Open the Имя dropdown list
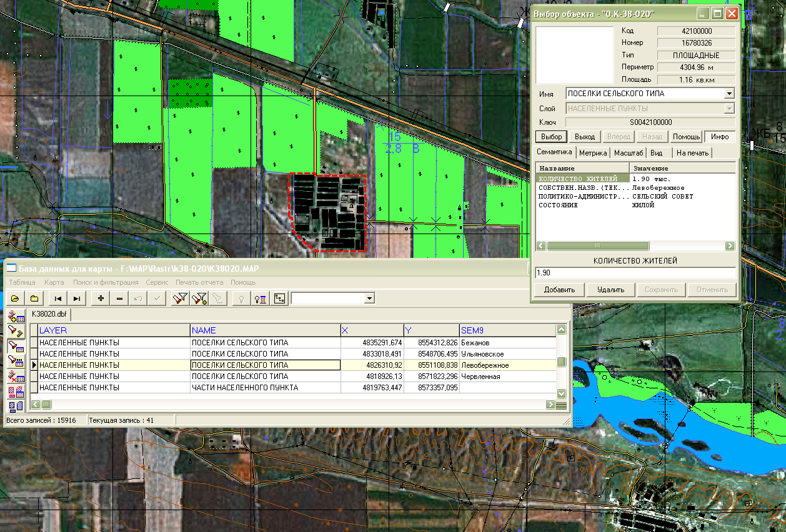Screen dimensions: 786x532 coord(729,94)
